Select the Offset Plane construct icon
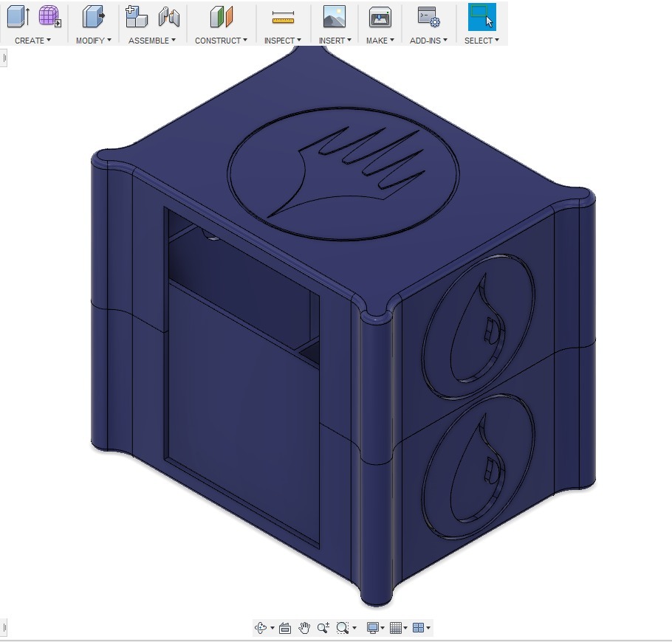672x642 pixels. click(221, 16)
